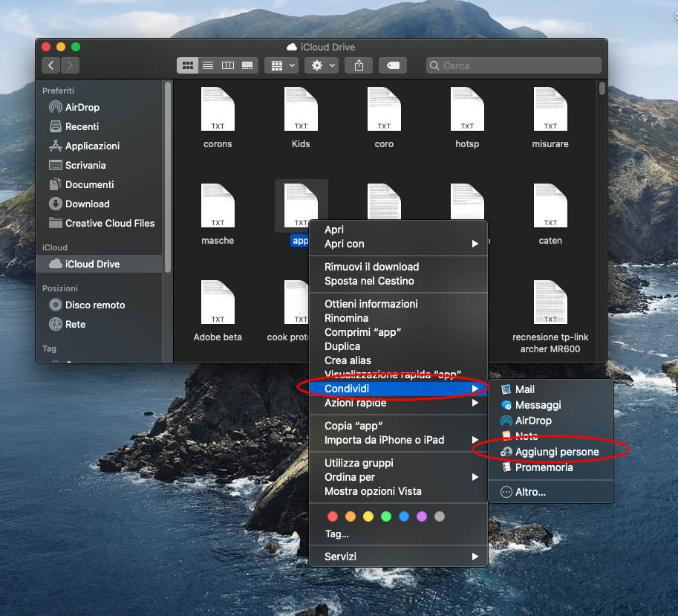Share via Mail in the submenu
The image size is (678, 616).
(x=550, y=390)
